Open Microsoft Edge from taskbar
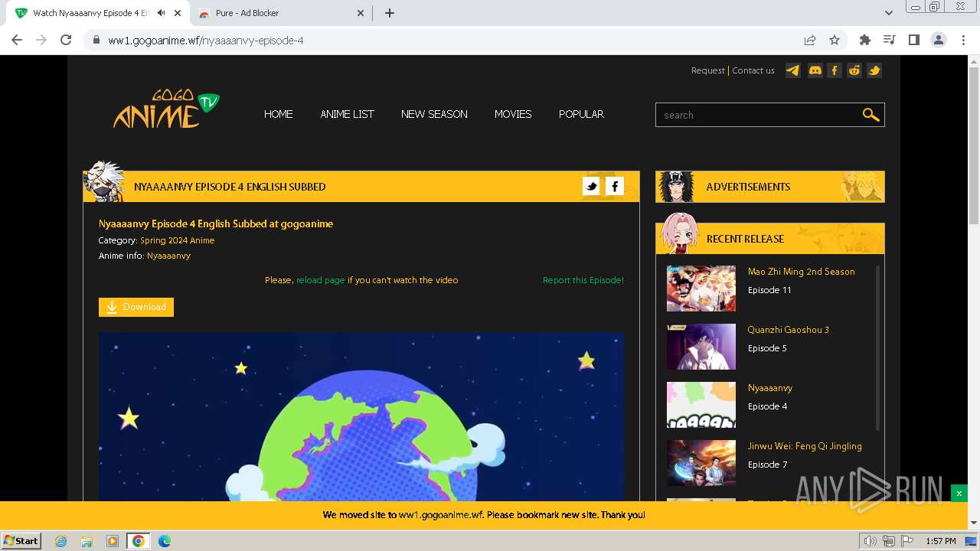Viewport: 980px width, 551px height. pyautogui.click(x=165, y=541)
